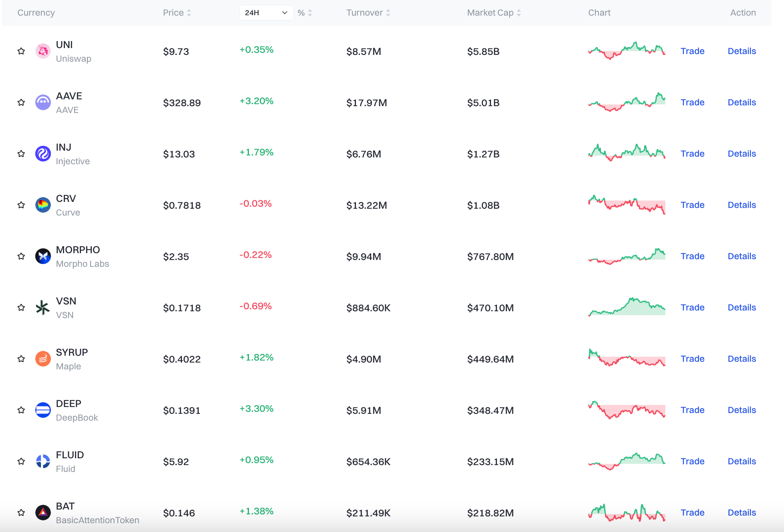Trade CRV
This screenshot has height=532, width=784.
point(692,205)
